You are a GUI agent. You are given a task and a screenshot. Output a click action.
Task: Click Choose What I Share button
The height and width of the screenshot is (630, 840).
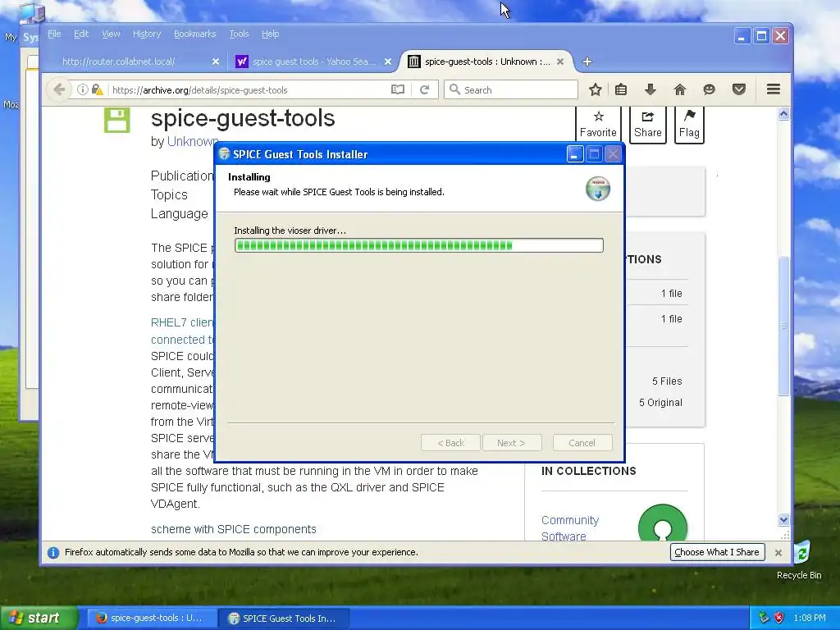[x=717, y=552]
